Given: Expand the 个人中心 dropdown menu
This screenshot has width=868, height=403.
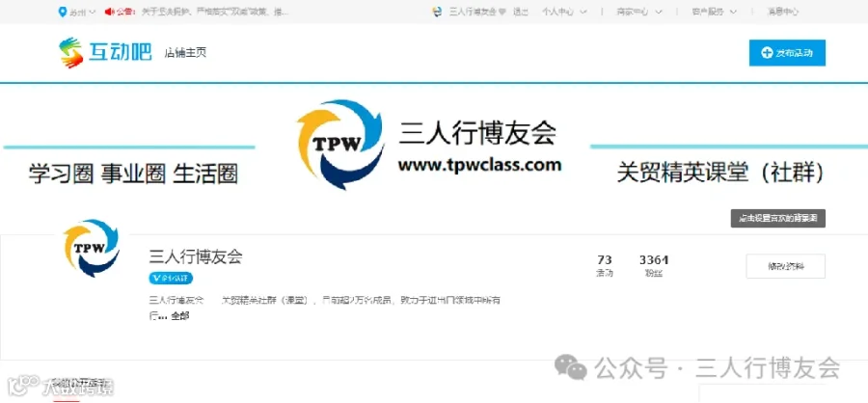Looking at the screenshot, I should click(x=564, y=12).
